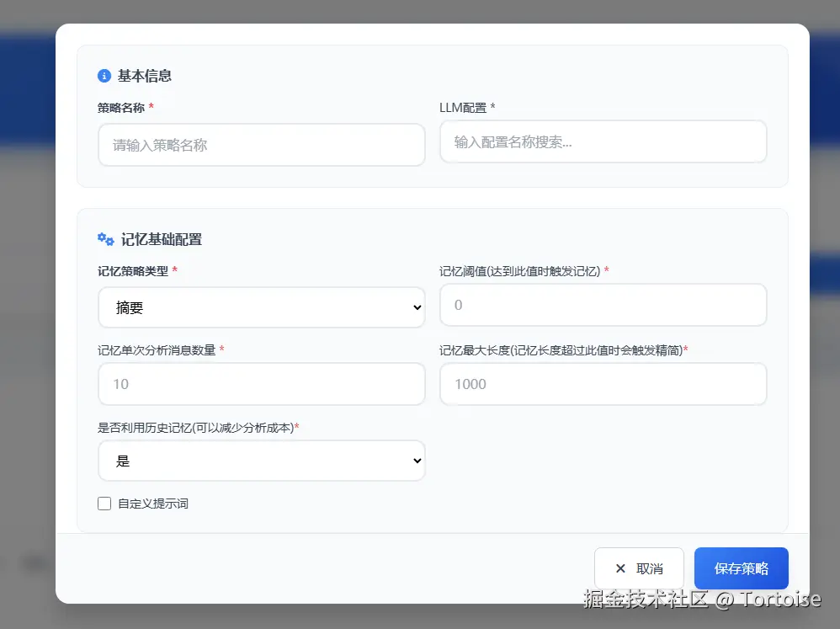Enable the 自定义提示词 checkbox
840x629 pixels.
(x=104, y=504)
